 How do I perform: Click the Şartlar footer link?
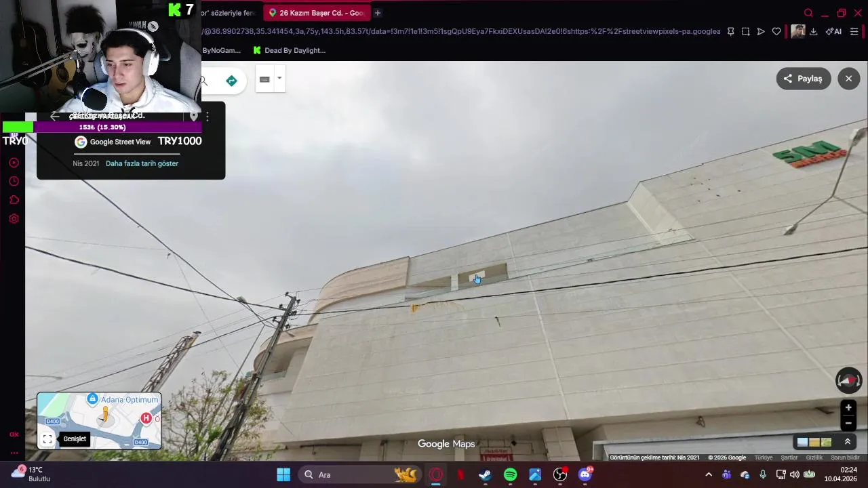tap(789, 457)
